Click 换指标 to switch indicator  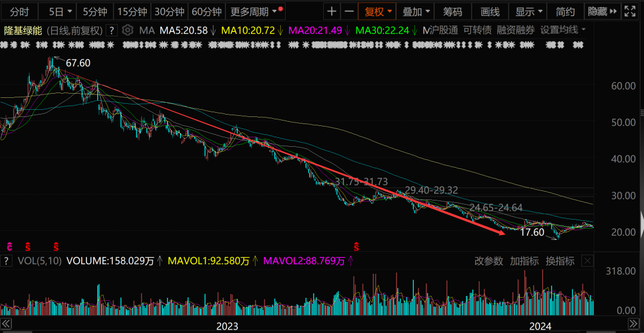pos(560,261)
